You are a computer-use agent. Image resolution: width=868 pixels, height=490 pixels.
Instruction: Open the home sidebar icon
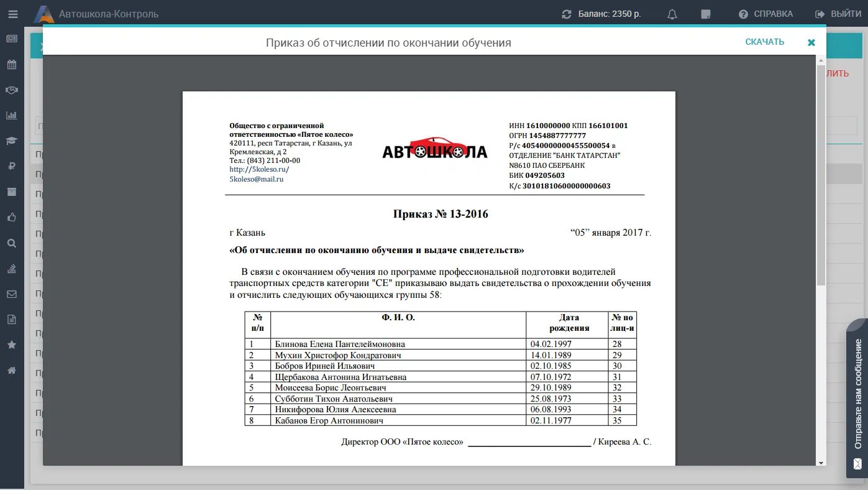pyautogui.click(x=12, y=370)
